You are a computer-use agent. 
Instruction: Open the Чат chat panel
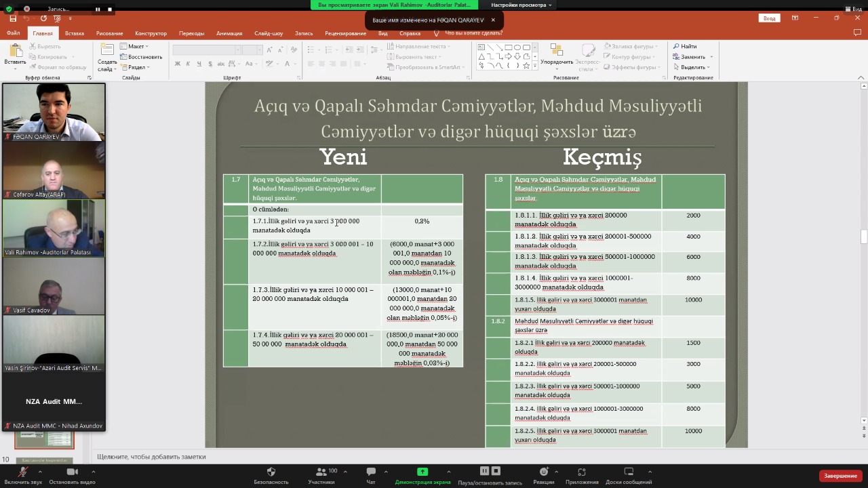tap(371, 472)
